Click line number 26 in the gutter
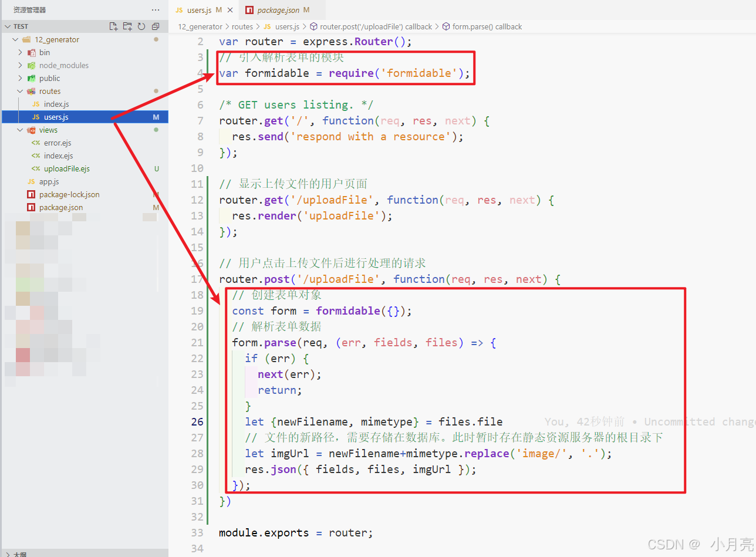Viewport: 756px width, 557px height. [197, 421]
